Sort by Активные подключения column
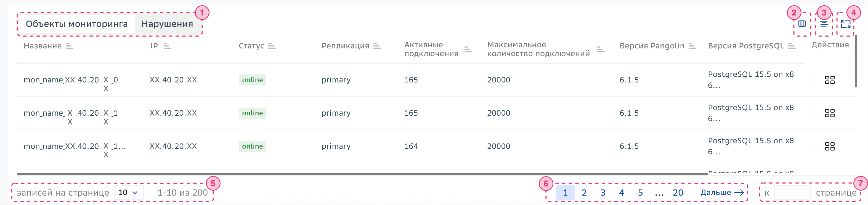The image size is (868, 205). point(468,49)
